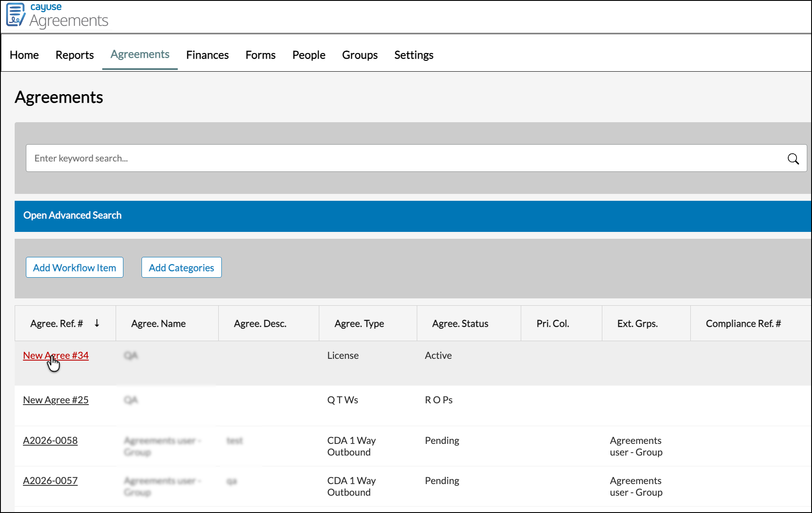Open the Home tab
Image resolution: width=812 pixels, height=513 pixels.
point(24,55)
